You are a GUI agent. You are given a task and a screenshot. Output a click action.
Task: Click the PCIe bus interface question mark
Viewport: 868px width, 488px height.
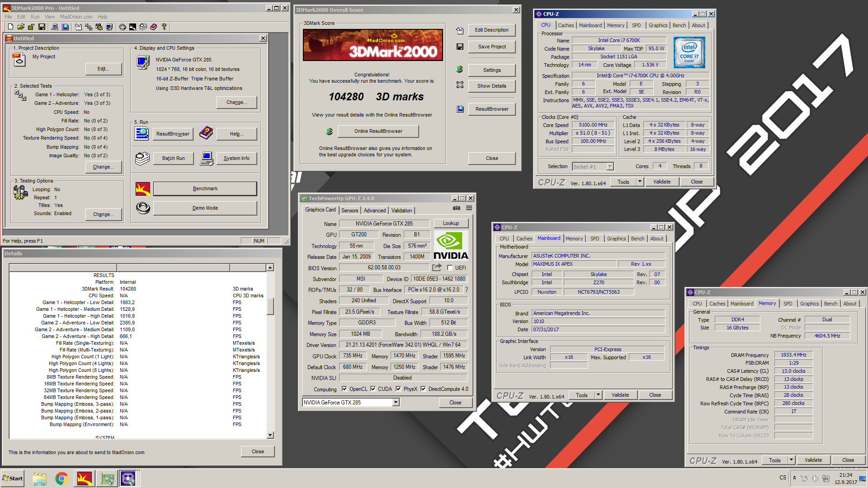[466, 290]
